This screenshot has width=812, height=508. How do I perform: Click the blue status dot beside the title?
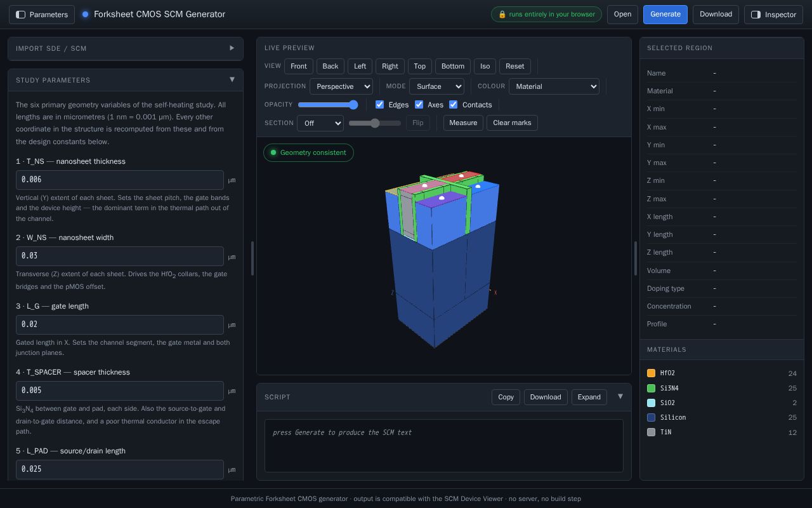pos(85,15)
